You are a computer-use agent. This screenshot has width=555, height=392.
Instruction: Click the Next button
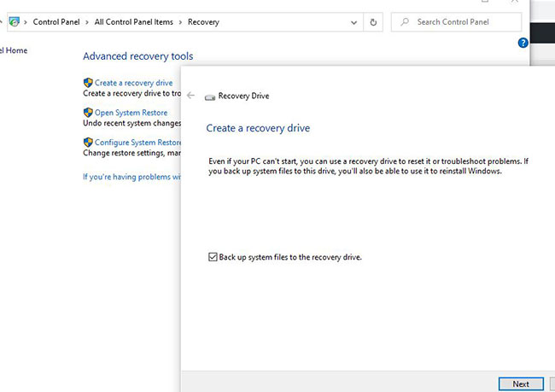(521, 383)
